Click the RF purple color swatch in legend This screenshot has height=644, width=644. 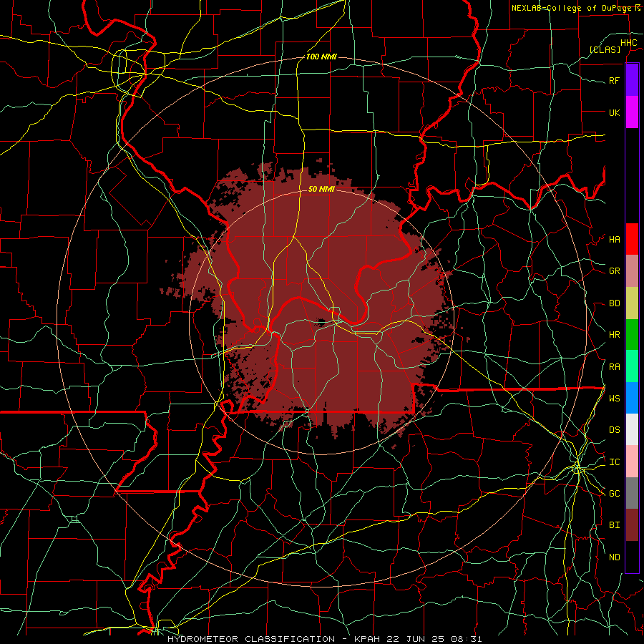point(632,80)
